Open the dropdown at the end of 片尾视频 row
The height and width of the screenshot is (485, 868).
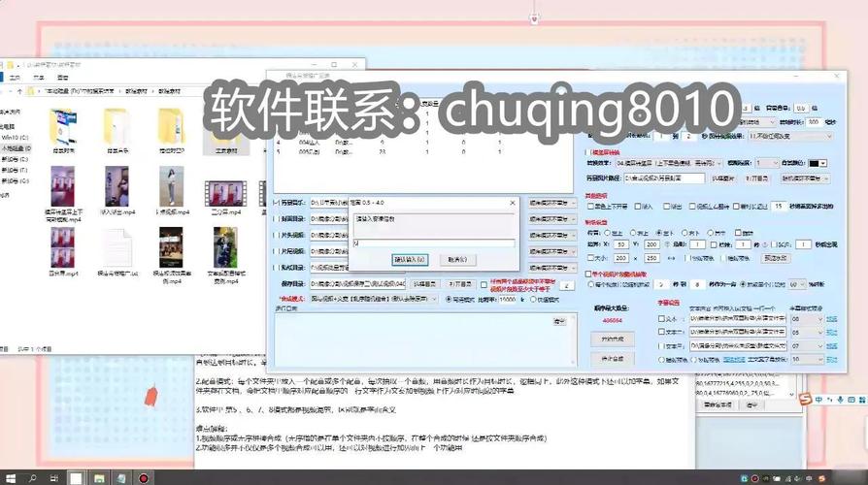point(552,251)
